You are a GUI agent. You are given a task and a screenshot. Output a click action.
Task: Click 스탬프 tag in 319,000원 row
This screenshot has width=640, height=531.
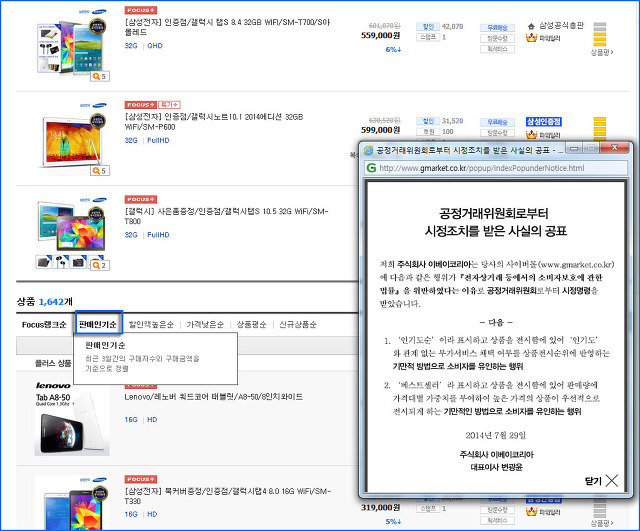(x=428, y=509)
